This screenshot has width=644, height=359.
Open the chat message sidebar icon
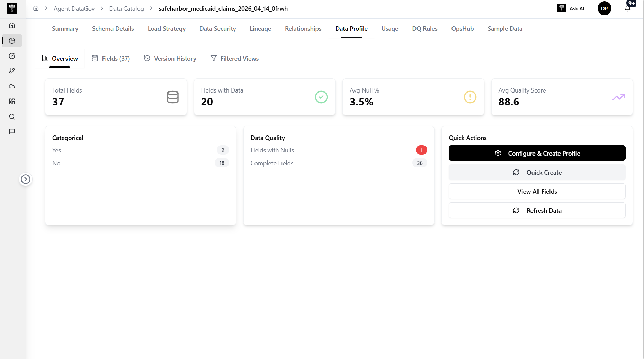[x=12, y=131]
